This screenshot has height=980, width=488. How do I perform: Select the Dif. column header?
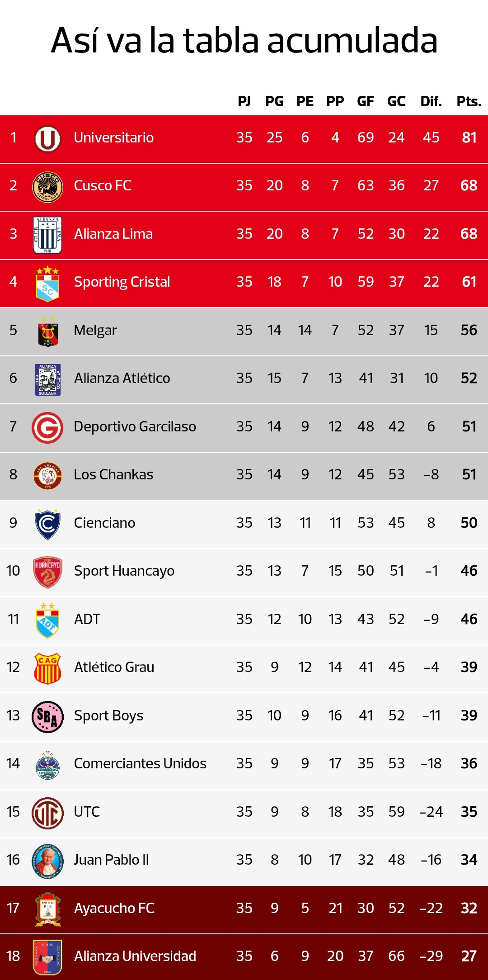[x=431, y=101]
